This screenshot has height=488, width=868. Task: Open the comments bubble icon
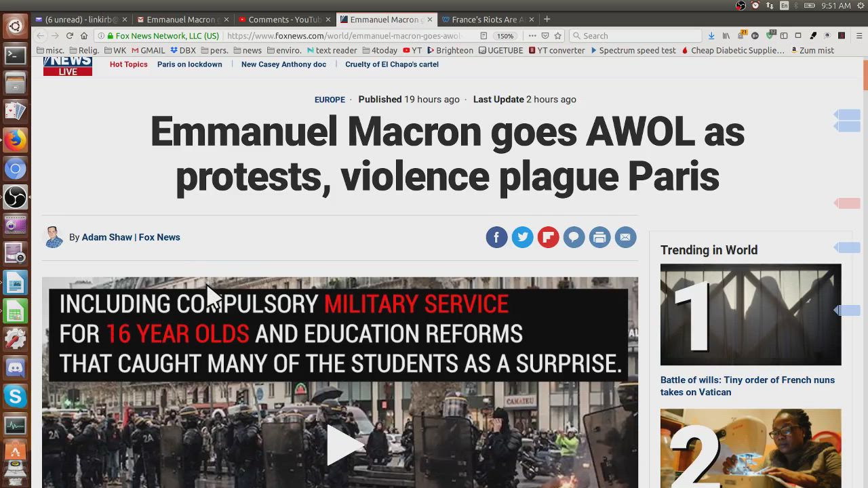tap(574, 237)
